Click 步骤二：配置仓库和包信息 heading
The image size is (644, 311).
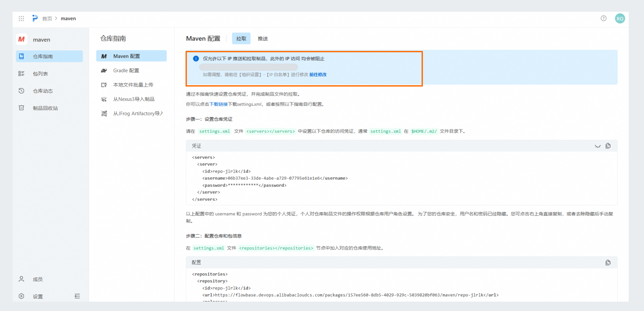tap(214, 236)
